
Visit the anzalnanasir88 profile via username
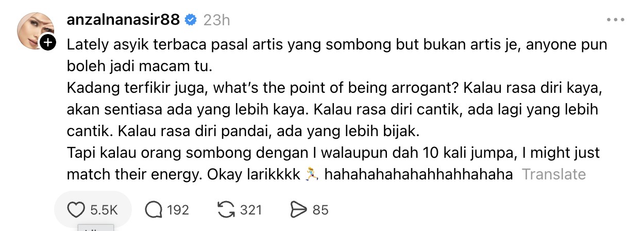pos(124,20)
